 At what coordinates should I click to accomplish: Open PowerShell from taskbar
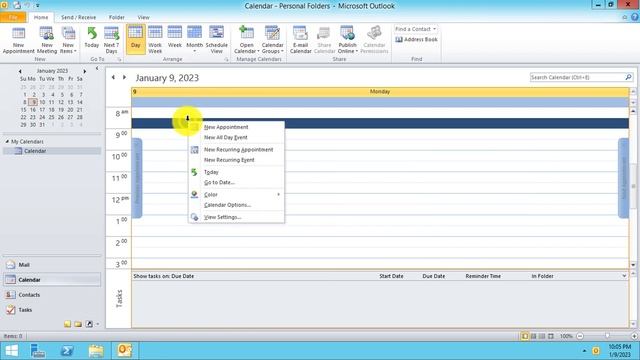click(67, 351)
